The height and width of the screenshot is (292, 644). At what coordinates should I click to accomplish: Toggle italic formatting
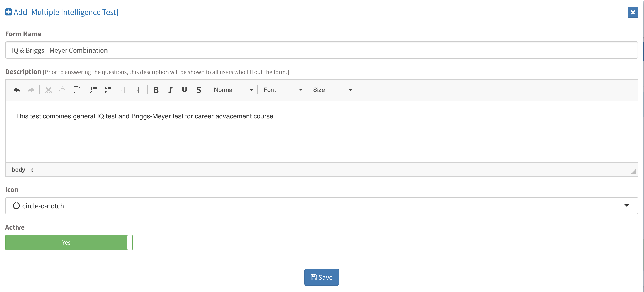click(170, 90)
